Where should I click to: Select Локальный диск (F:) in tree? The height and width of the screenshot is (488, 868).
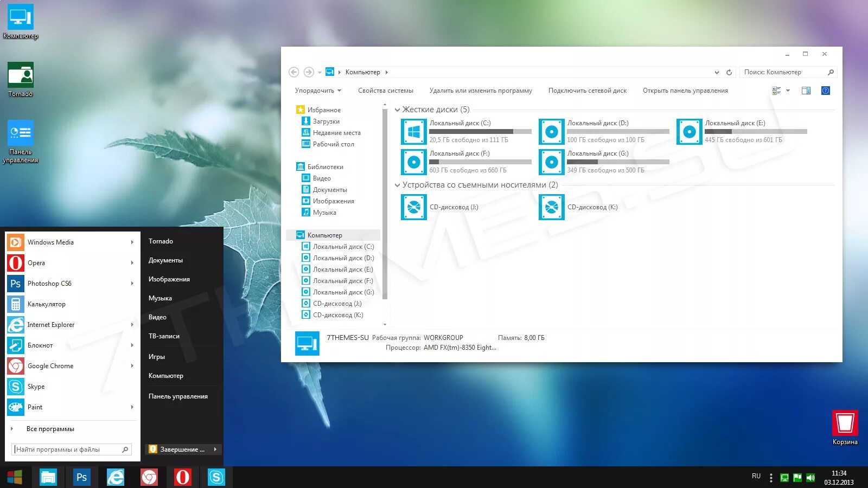342,281
